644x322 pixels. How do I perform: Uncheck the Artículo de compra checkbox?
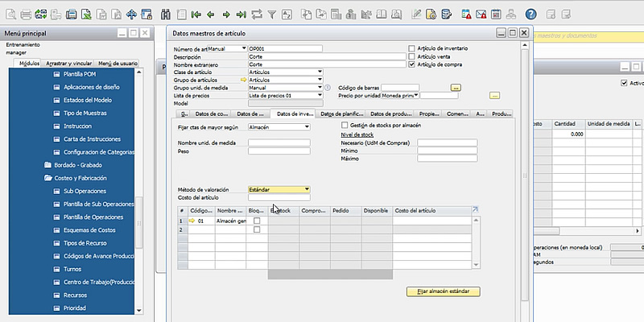(412, 65)
